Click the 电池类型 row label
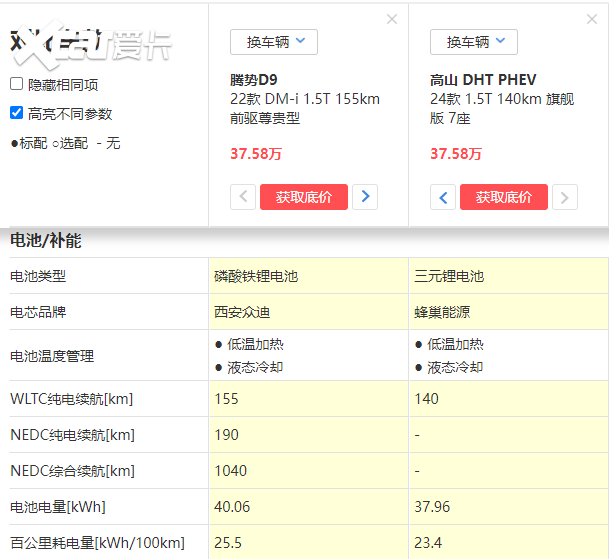 point(38,276)
